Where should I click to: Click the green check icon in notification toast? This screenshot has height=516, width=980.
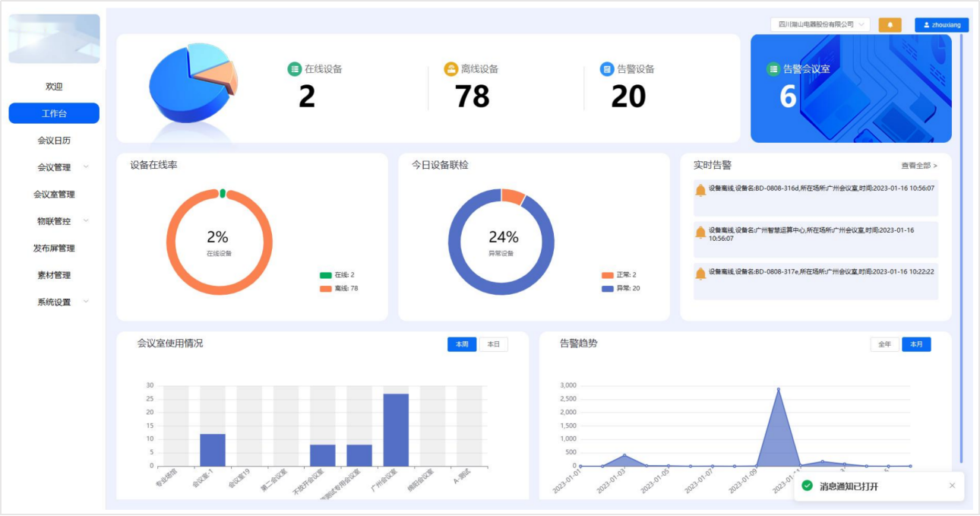tap(807, 486)
